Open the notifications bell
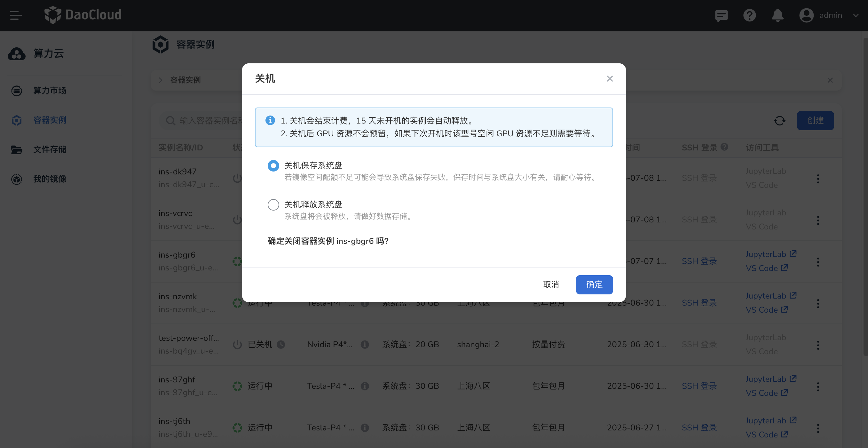Viewport: 868px width, 448px height. pos(777,15)
